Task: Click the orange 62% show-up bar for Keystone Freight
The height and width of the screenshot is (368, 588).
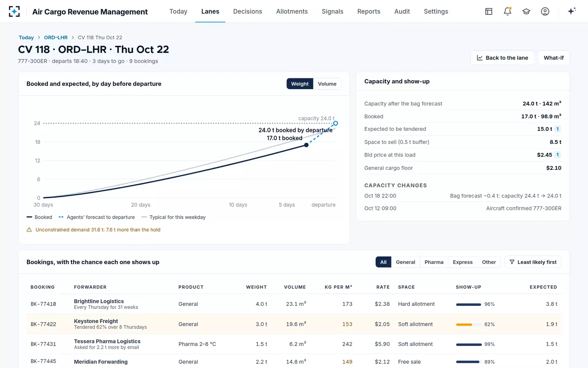Action: click(464, 324)
